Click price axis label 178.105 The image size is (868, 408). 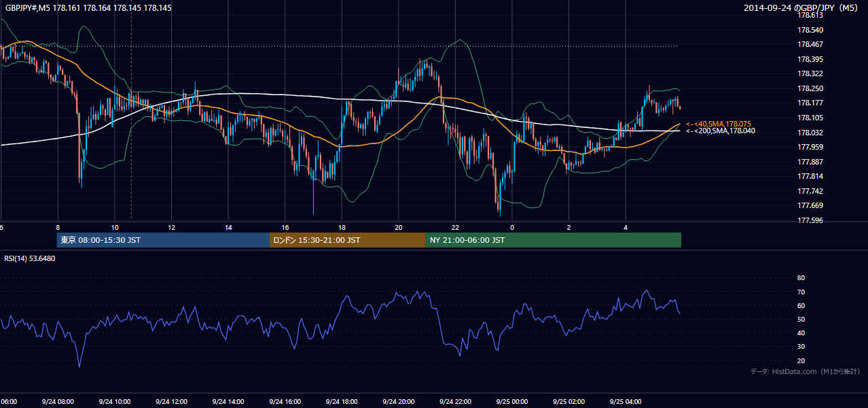click(x=810, y=118)
